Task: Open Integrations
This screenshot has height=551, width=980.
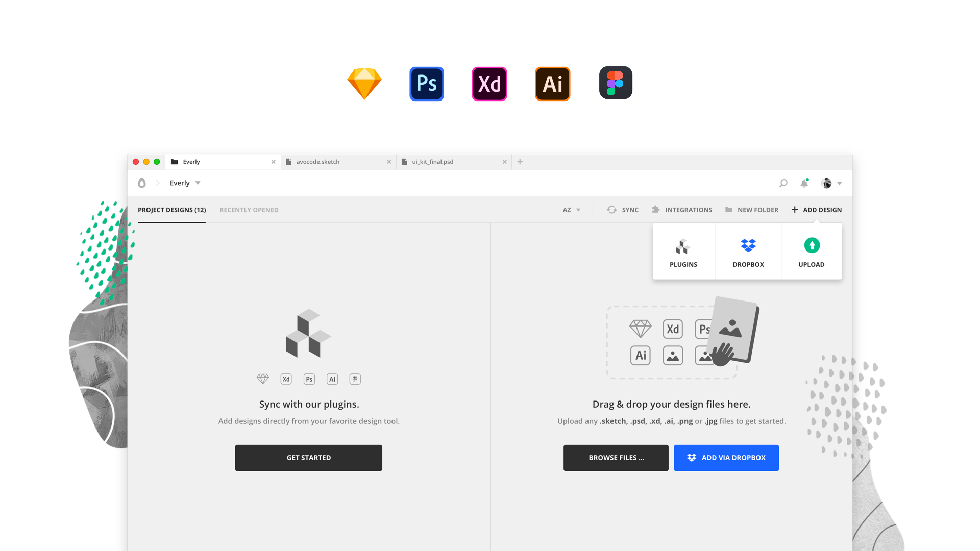Action: click(682, 210)
